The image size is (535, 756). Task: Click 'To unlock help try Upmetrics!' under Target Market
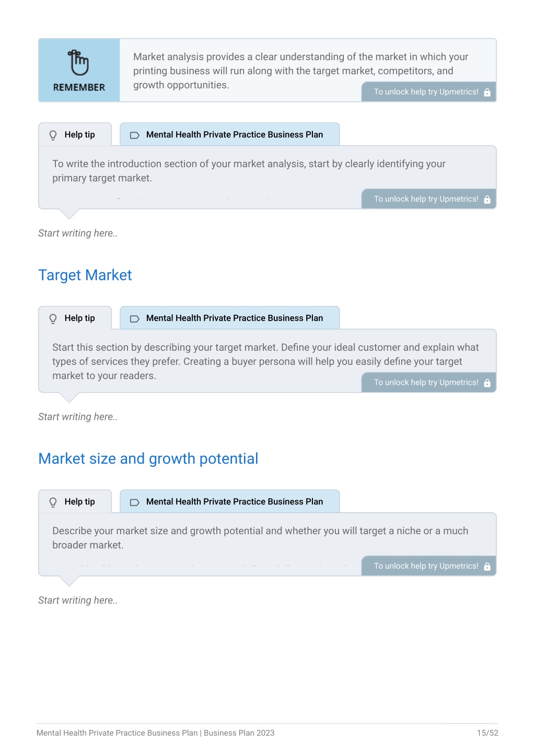(429, 383)
